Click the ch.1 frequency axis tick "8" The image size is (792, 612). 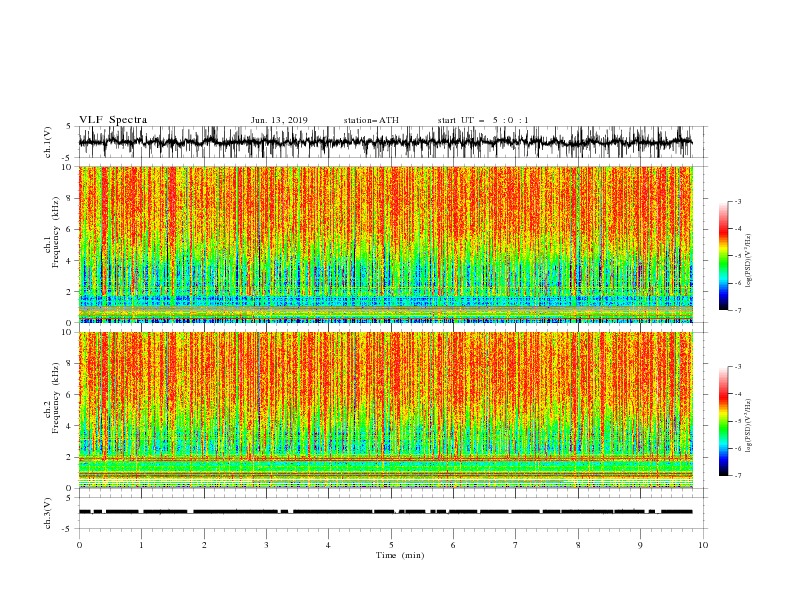pyautogui.click(x=70, y=198)
